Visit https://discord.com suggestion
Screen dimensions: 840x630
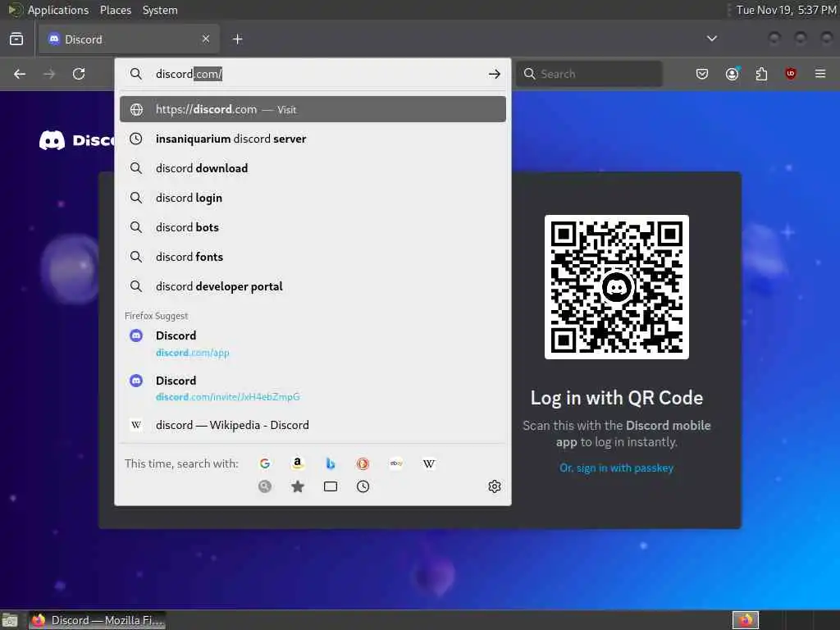tap(313, 109)
